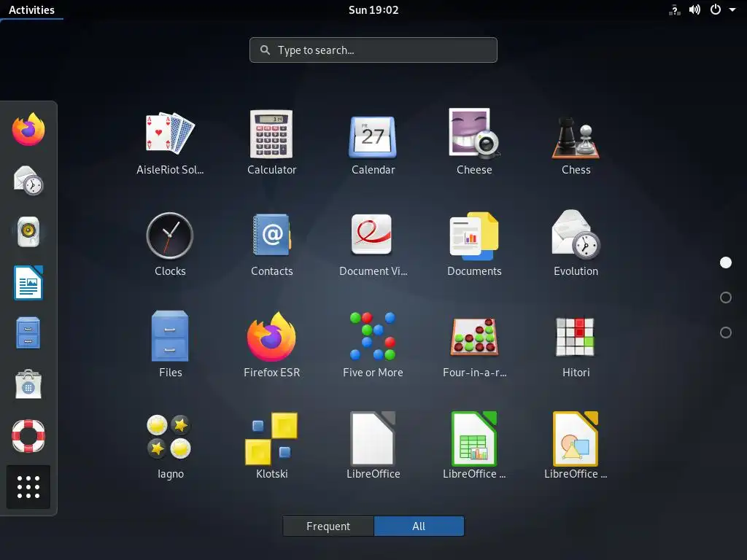Screen dimensions: 747x560
Task: Go to the third app page dot
Action: point(726,332)
